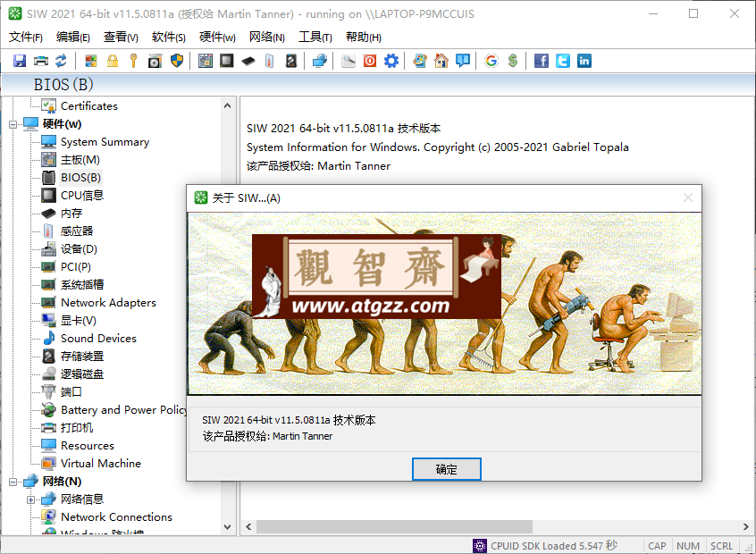
Task: Click the LinkedIn toolbar icon
Action: pyautogui.click(x=584, y=61)
